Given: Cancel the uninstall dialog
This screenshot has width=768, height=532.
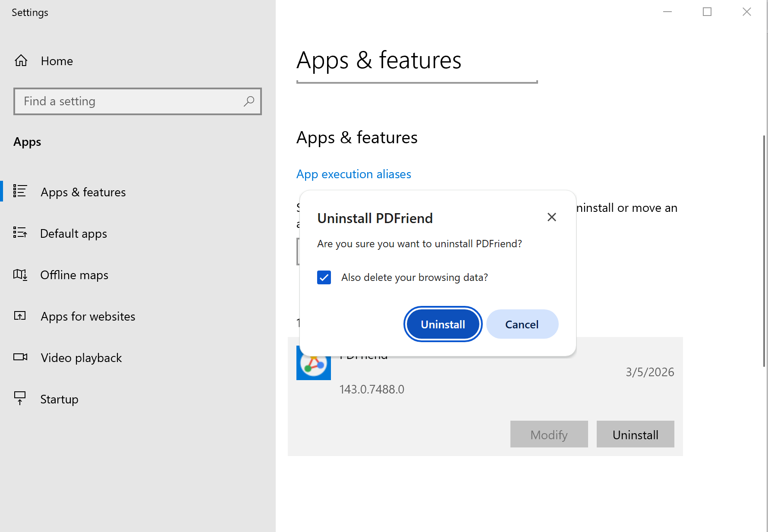Looking at the screenshot, I should 522,324.
